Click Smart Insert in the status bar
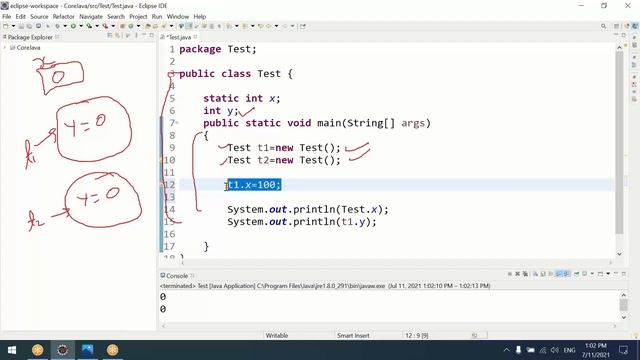The width and height of the screenshot is (640, 360). pos(353,336)
